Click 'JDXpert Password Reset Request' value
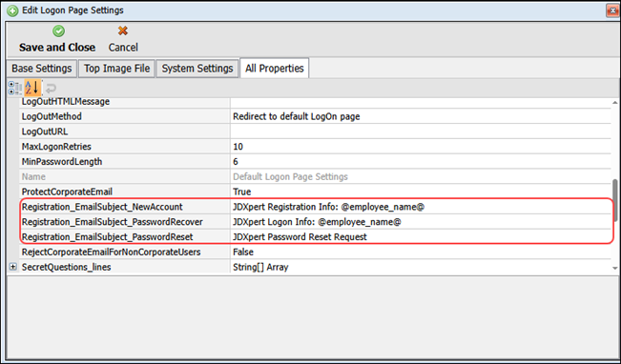 click(300, 237)
